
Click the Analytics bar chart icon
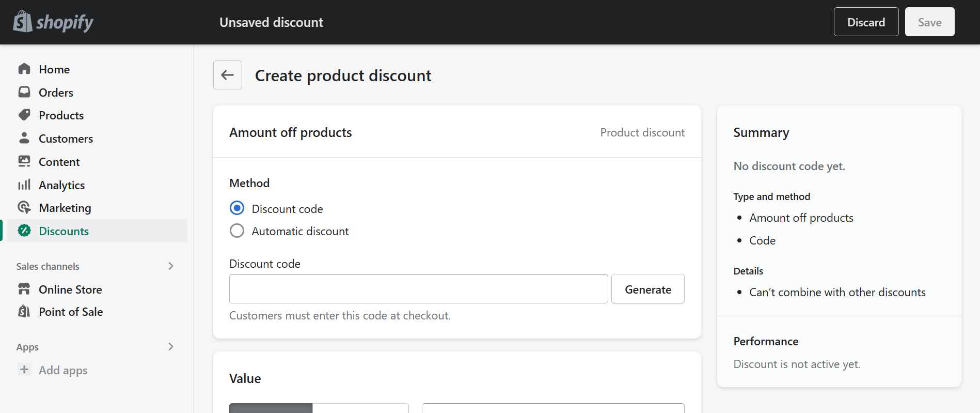coord(24,185)
